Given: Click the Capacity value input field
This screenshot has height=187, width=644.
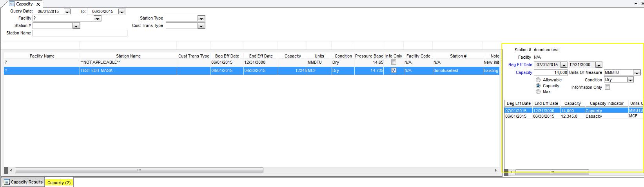Looking at the screenshot, I should click(x=550, y=73).
